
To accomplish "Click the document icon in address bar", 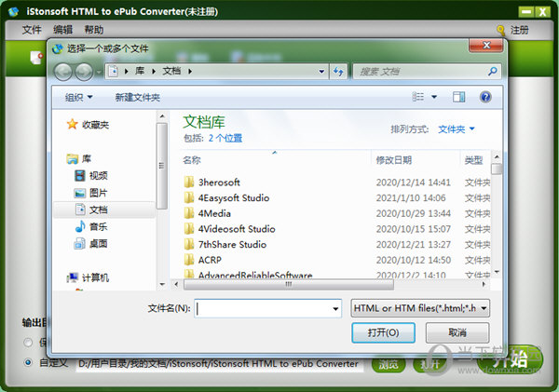I will pos(113,72).
